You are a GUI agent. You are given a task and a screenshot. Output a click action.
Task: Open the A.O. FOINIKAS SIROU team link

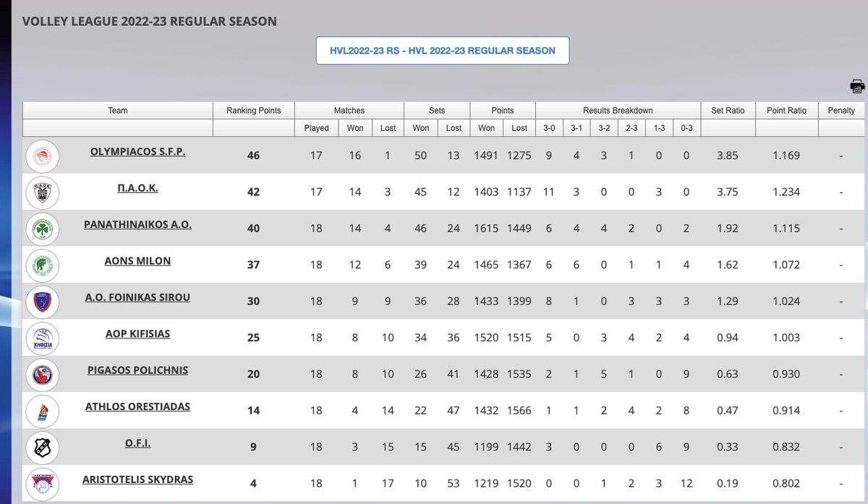[137, 297]
